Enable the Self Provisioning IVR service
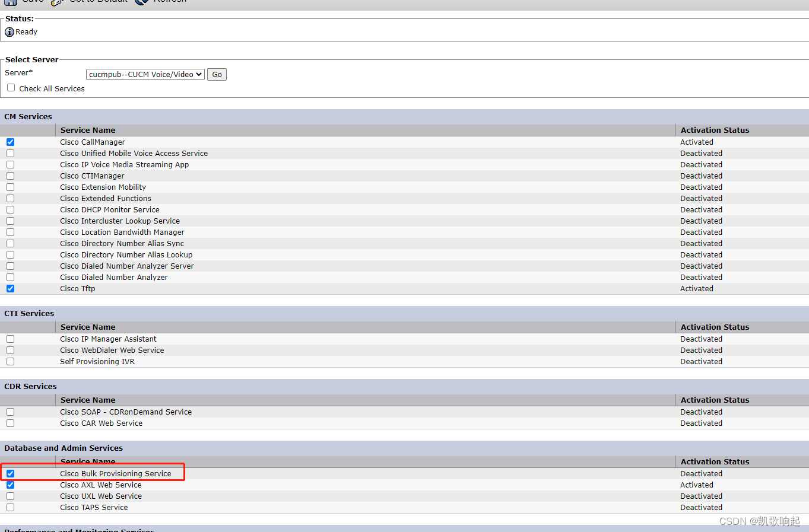This screenshot has height=532, width=809. (10, 361)
